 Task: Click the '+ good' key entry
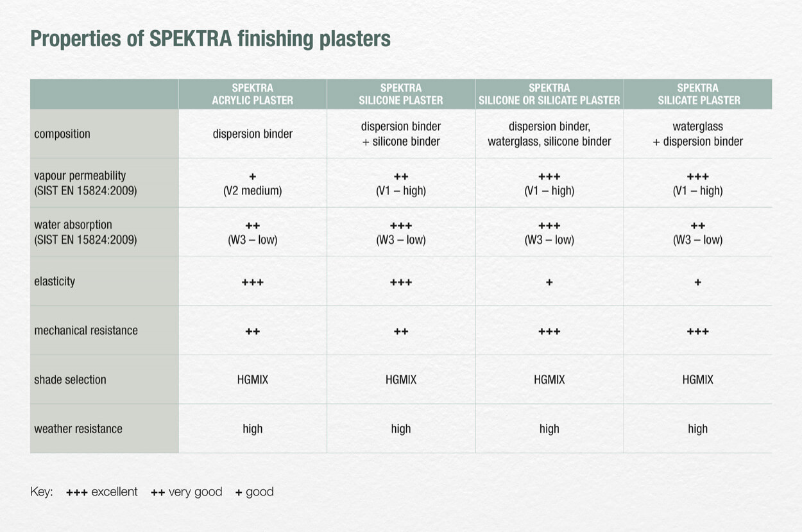coord(255,492)
